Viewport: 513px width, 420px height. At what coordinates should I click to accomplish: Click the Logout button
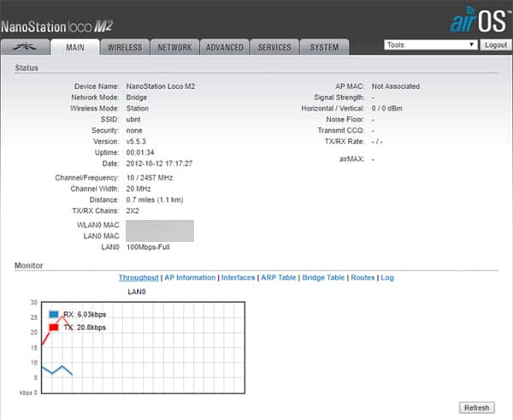pyautogui.click(x=496, y=44)
